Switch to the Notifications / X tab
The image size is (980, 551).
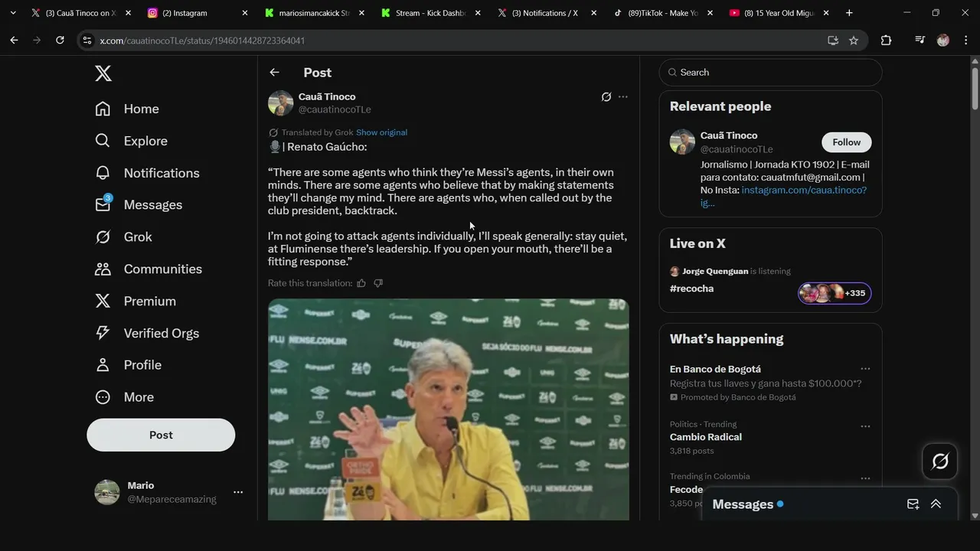(547, 13)
